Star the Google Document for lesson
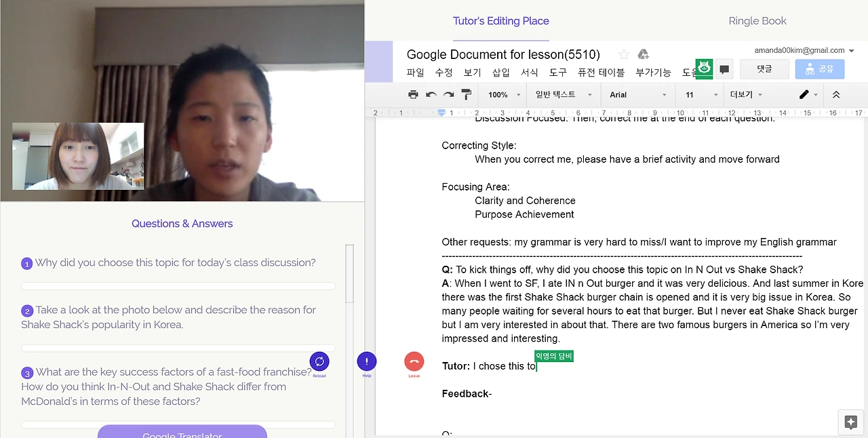868x438 pixels. [624, 54]
